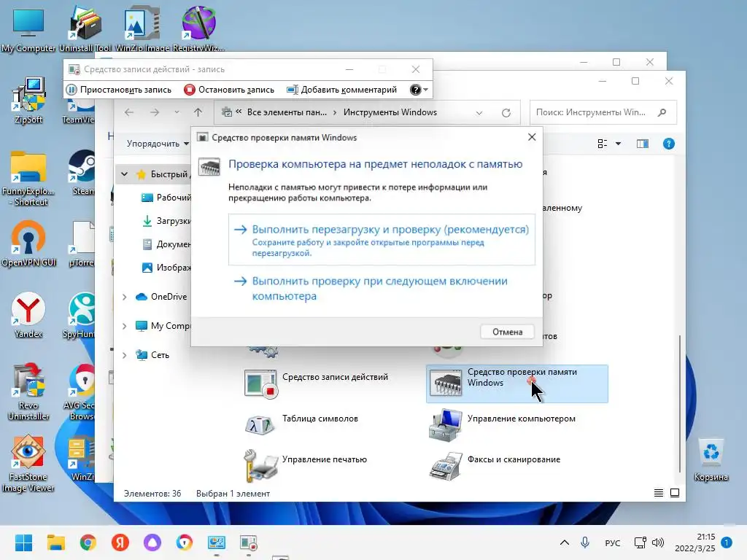Show hidden tray icons chevron

point(565,542)
